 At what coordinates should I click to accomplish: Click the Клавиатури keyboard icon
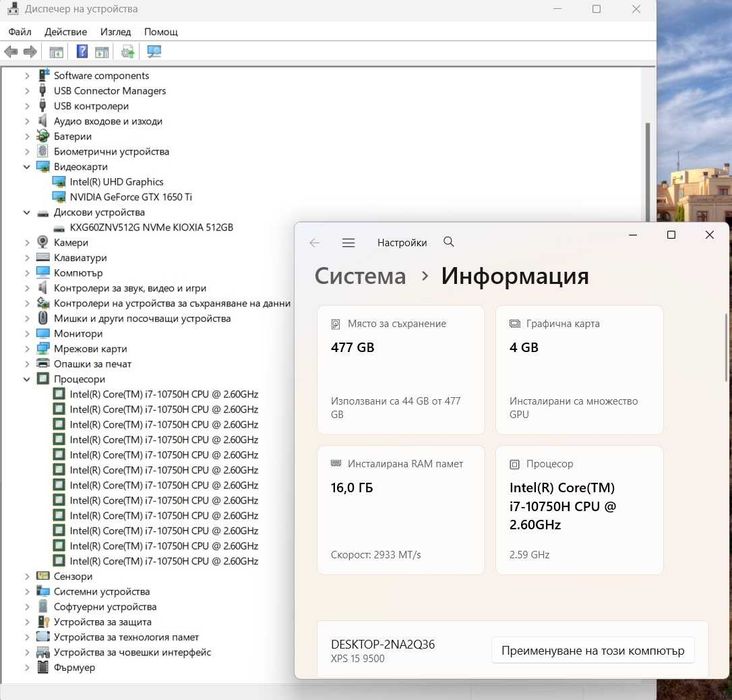(42, 257)
